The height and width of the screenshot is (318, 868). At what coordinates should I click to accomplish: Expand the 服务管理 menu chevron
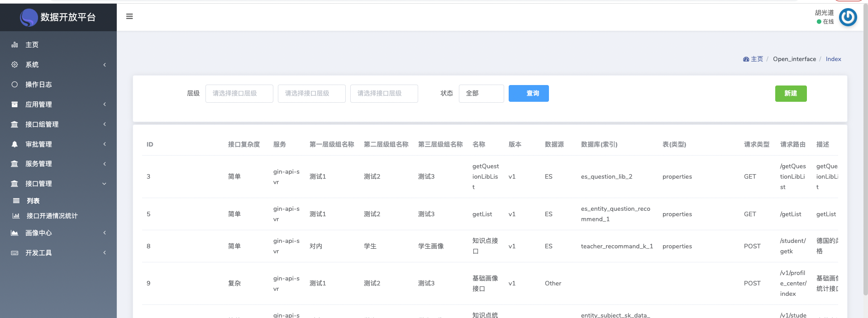[x=105, y=164]
